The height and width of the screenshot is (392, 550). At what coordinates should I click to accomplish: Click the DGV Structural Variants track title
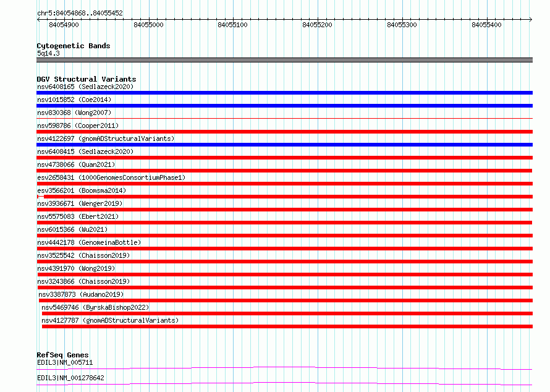[87, 79]
